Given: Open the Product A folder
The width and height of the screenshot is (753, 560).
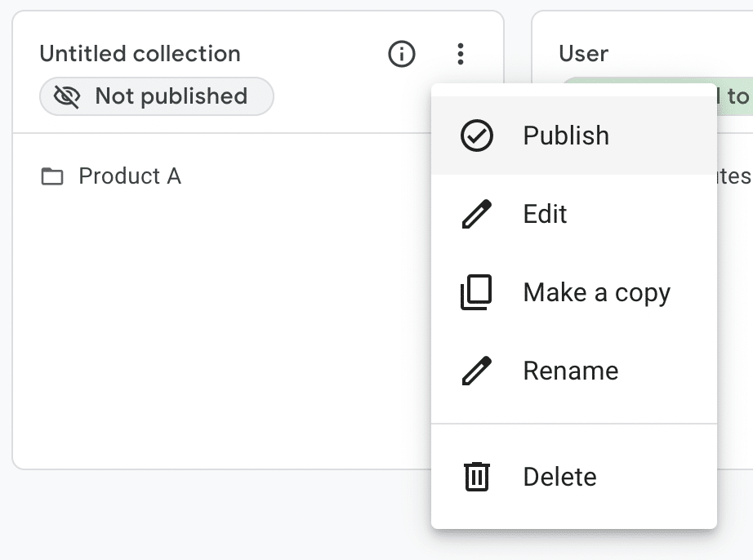Looking at the screenshot, I should click(130, 176).
